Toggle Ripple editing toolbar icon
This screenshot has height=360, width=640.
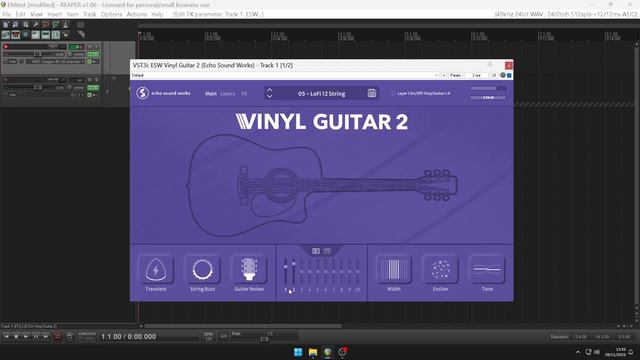pos(25,35)
